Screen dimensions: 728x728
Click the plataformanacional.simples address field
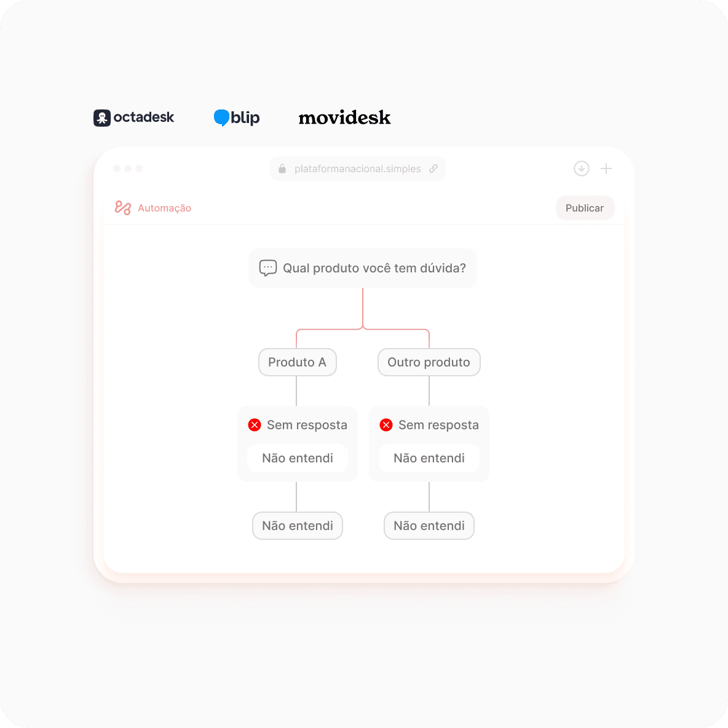pos(357,168)
